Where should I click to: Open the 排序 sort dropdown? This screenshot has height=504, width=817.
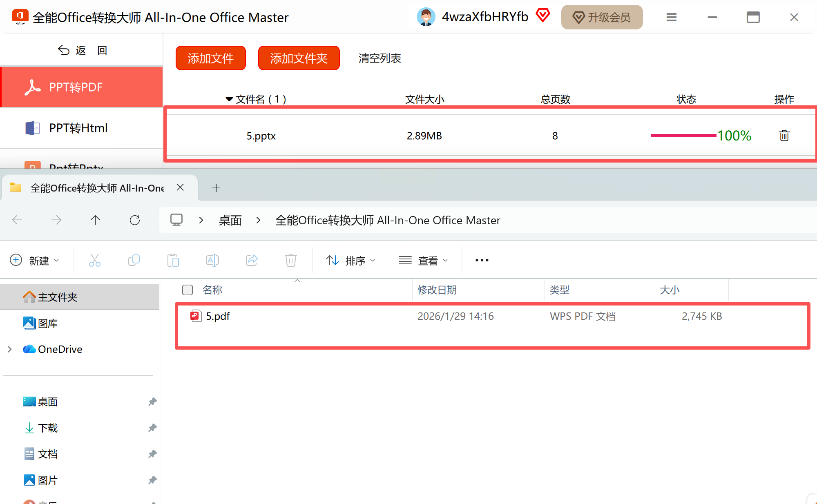click(x=350, y=260)
